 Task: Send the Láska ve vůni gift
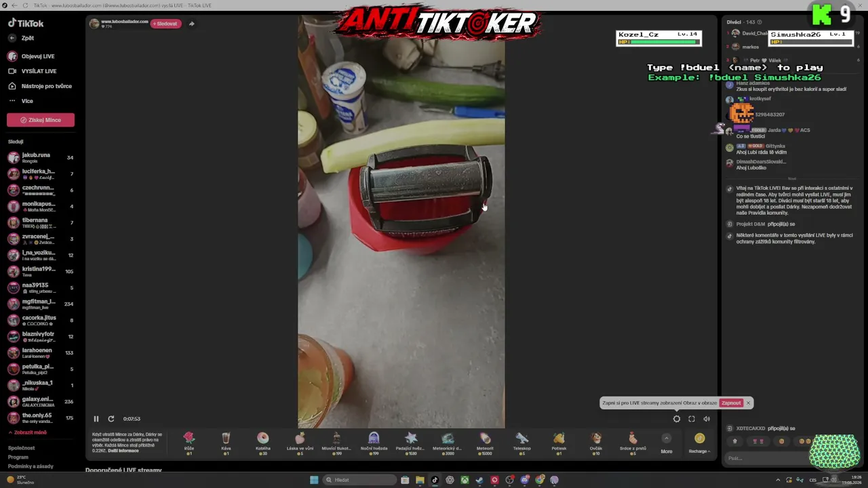300,443
